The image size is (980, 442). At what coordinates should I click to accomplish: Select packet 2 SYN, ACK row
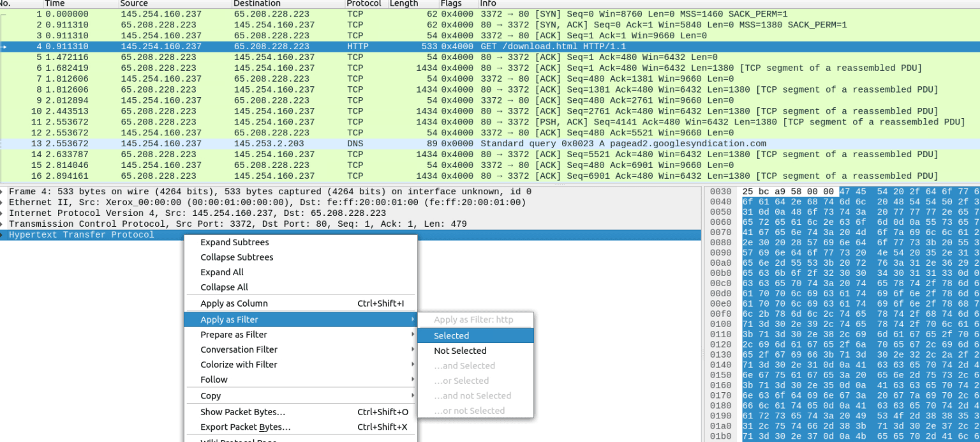pos(490,25)
